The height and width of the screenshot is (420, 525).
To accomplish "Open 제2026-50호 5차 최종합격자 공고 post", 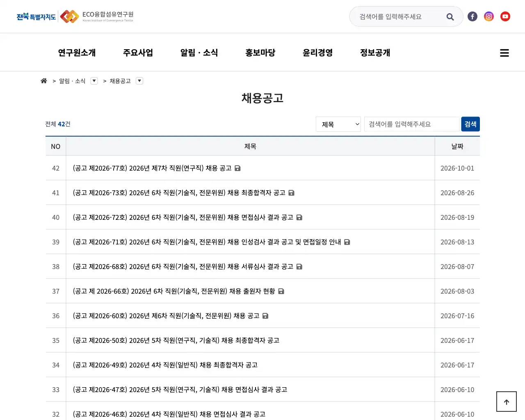I will point(176,340).
